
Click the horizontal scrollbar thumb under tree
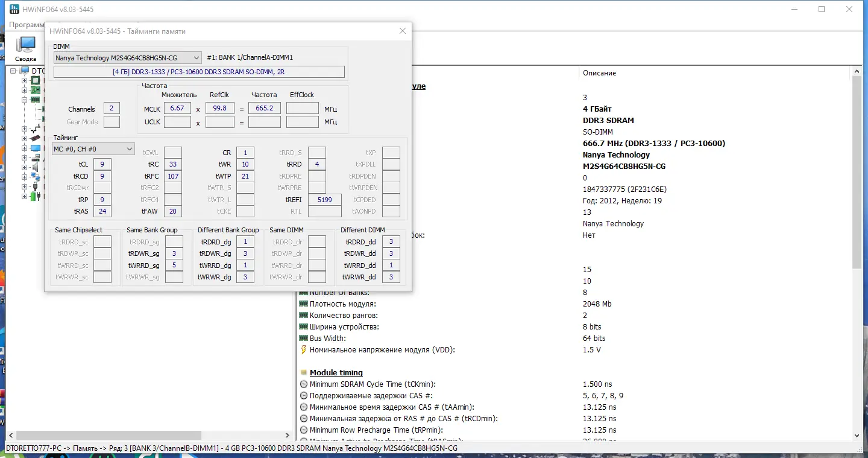pyautogui.click(x=107, y=435)
